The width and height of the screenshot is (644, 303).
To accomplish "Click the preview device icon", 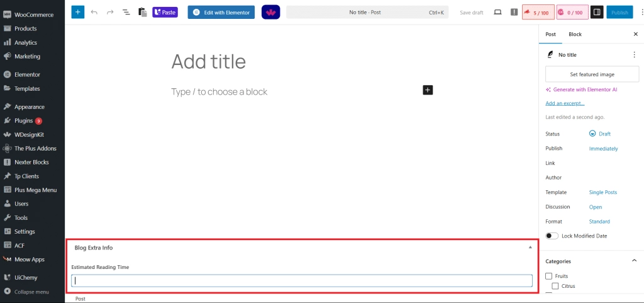I will tap(498, 12).
